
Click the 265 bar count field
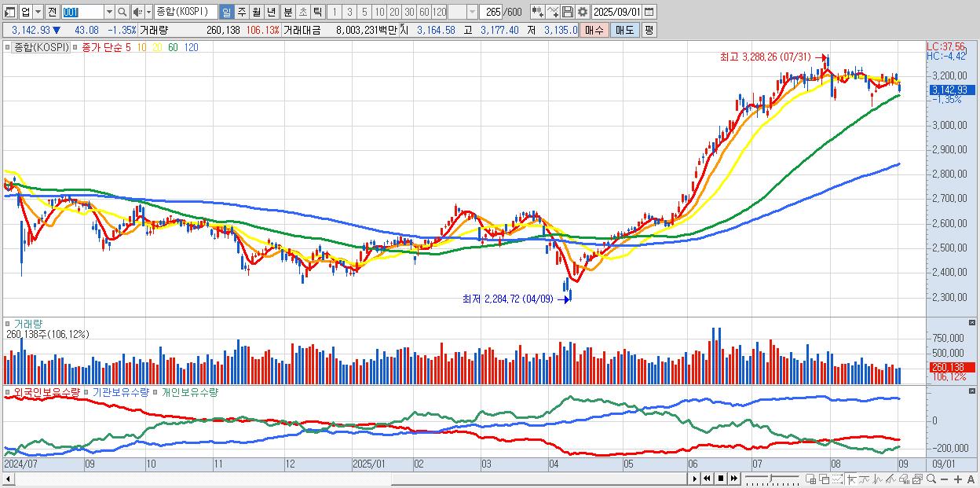point(492,12)
